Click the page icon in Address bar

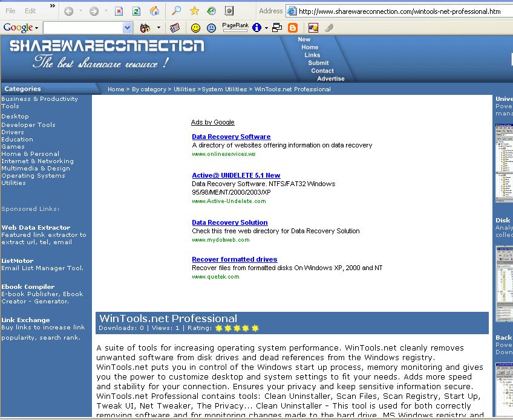pos(292,11)
